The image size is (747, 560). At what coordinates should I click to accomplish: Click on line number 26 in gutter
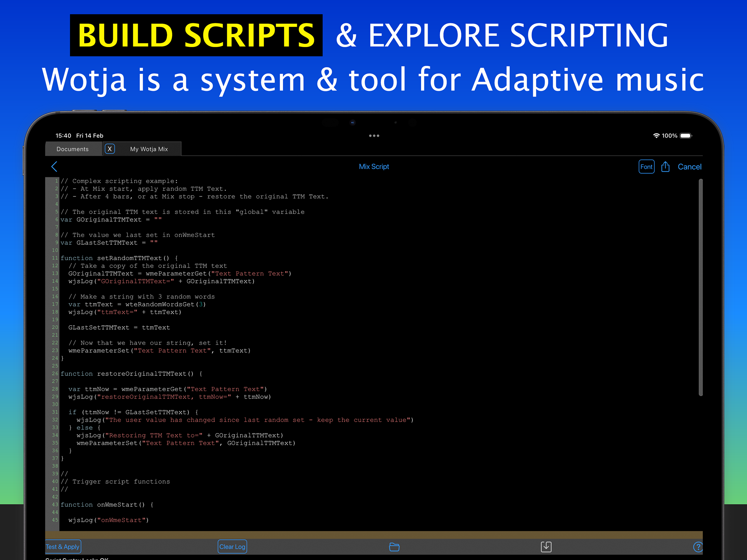click(x=55, y=374)
